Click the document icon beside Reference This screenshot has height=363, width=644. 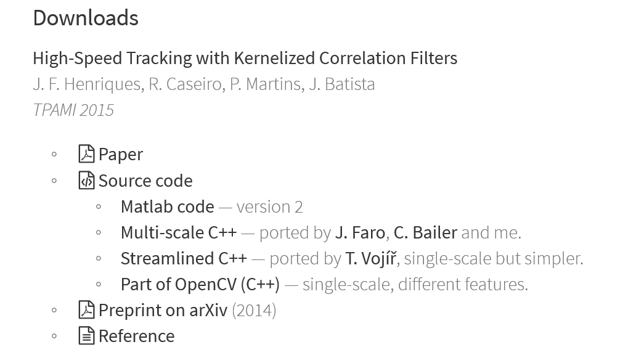click(x=86, y=335)
